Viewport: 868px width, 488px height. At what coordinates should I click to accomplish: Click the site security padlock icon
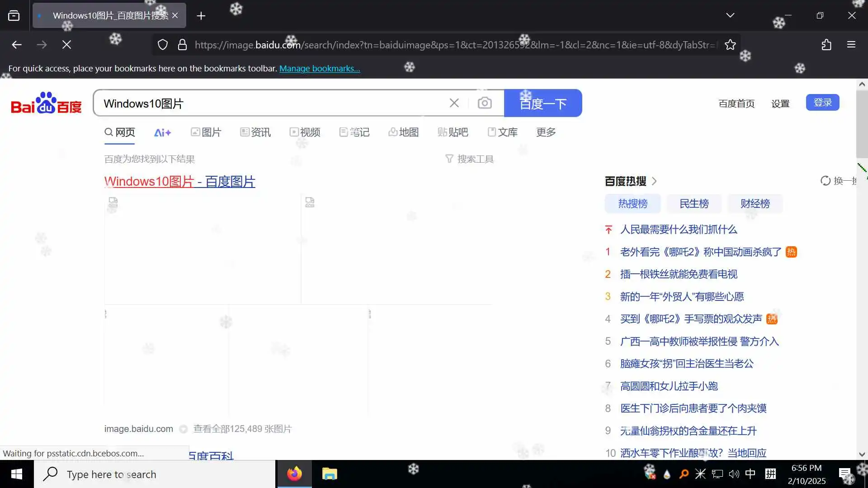pos(182,45)
